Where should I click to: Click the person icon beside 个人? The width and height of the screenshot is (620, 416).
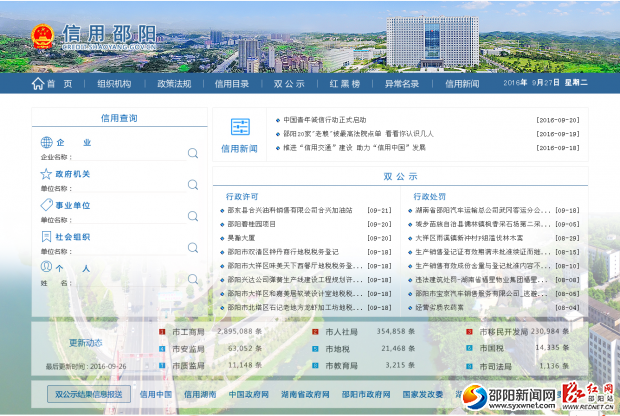coord(46,267)
